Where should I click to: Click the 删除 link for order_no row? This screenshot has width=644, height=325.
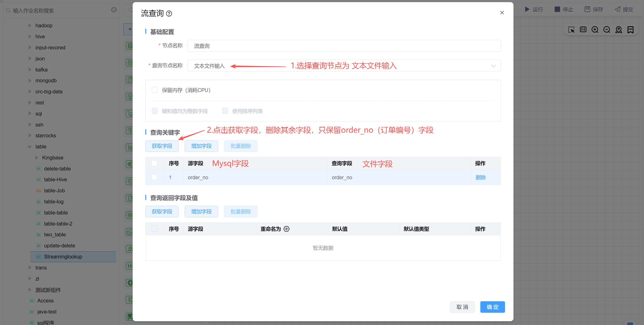480,178
